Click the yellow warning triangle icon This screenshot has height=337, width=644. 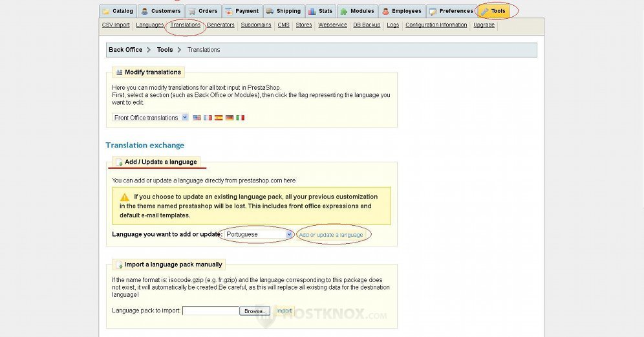tap(125, 197)
